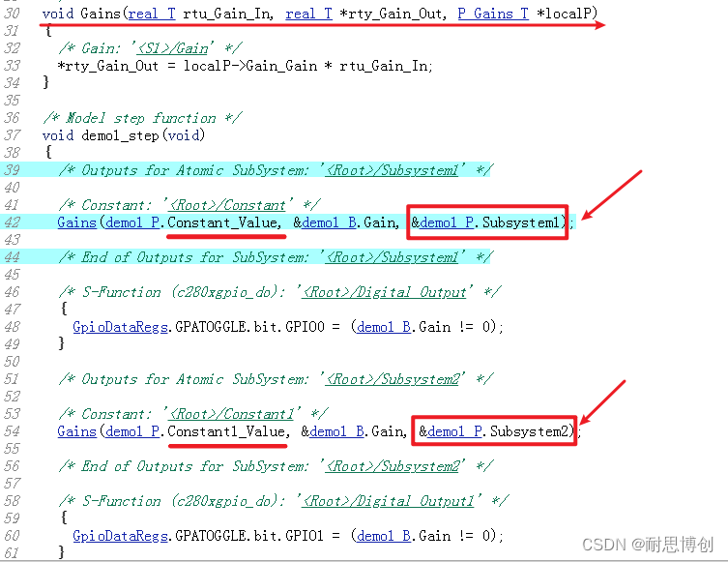Click '.Subsystem1)' text on line 42
The width and height of the screenshot is (728, 562).
521,222
